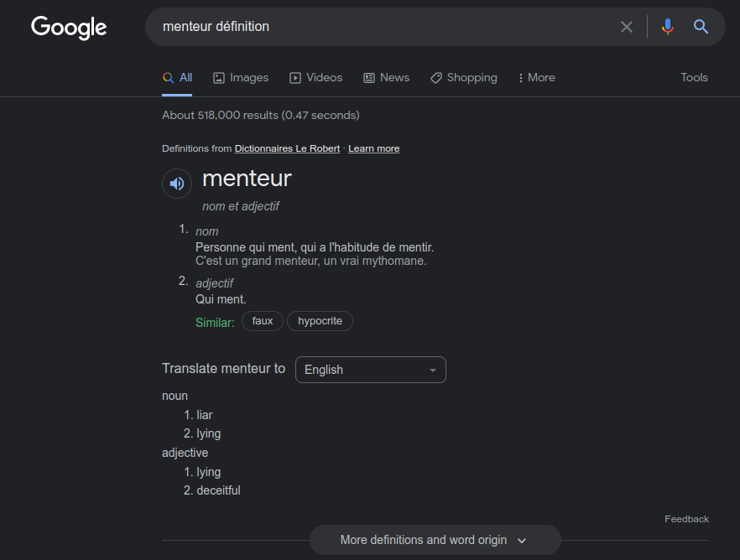The width and height of the screenshot is (740, 560).
Task: Go to the Shopping tab
Action: tap(463, 78)
